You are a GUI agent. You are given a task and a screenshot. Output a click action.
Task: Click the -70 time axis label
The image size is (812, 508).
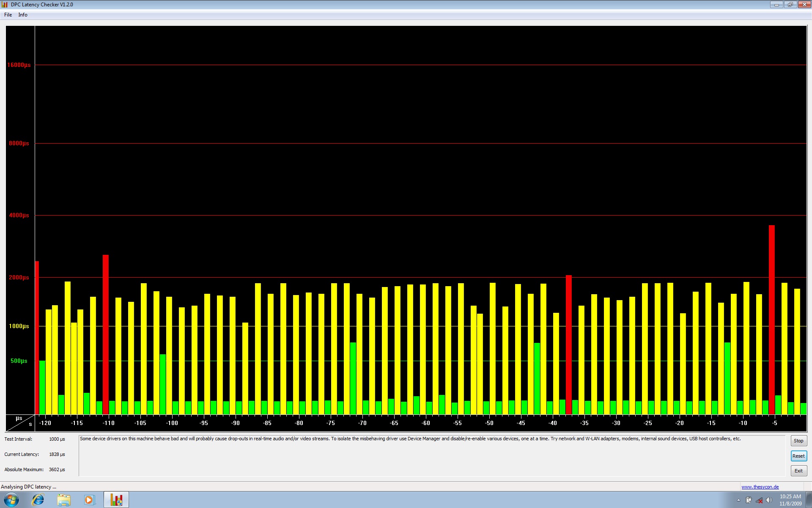[362, 423]
